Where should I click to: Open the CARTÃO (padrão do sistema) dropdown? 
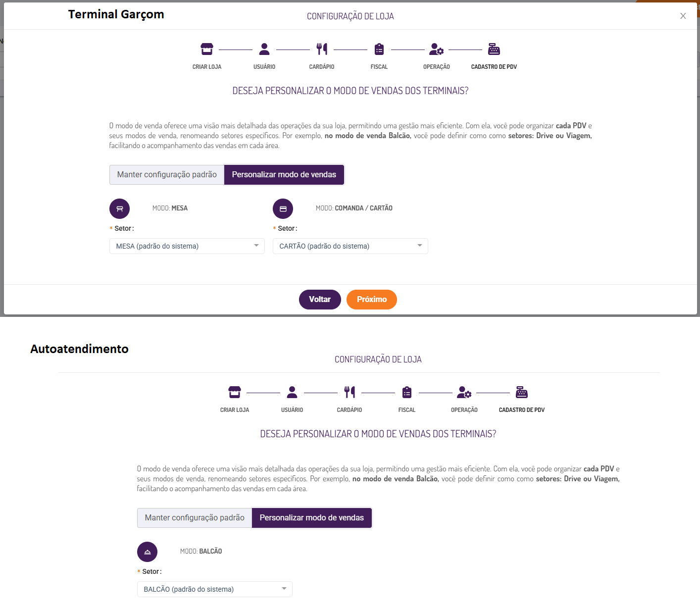pos(350,246)
